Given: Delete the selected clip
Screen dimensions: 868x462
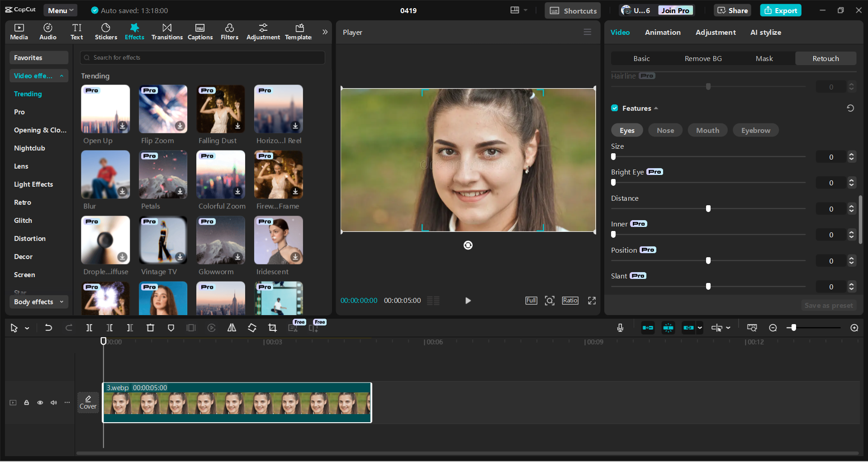Looking at the screenshot, I should [x=150, y=328].
